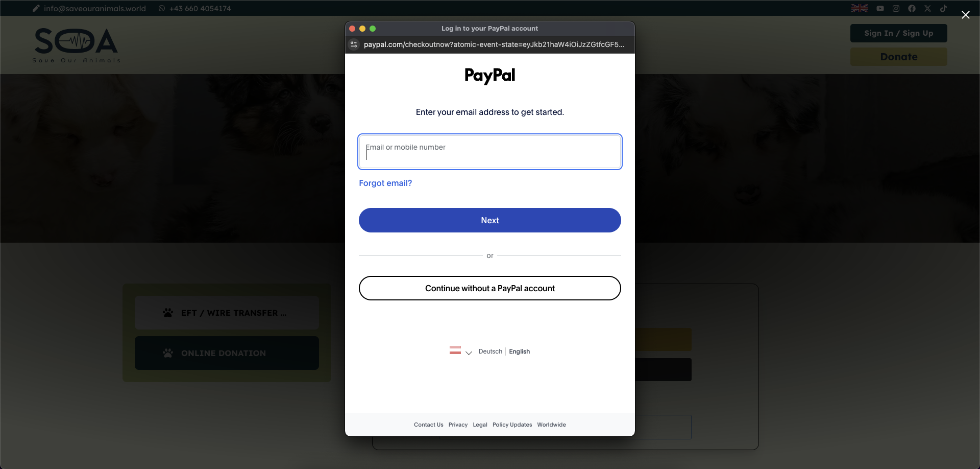Focus the Email or mobile number field
Screen dimensions: 980x469
click(490, 152)
